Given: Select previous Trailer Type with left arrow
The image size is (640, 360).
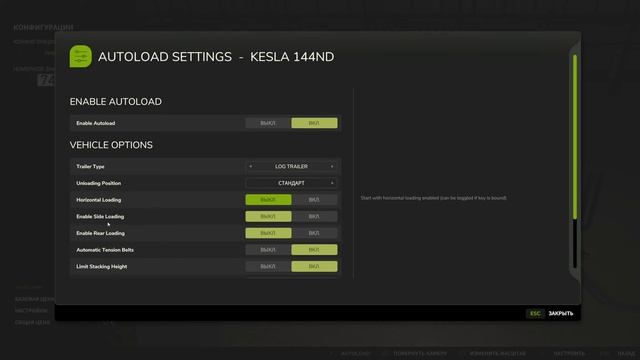Looking at the screenshot, I should click(x=251, y=167).
